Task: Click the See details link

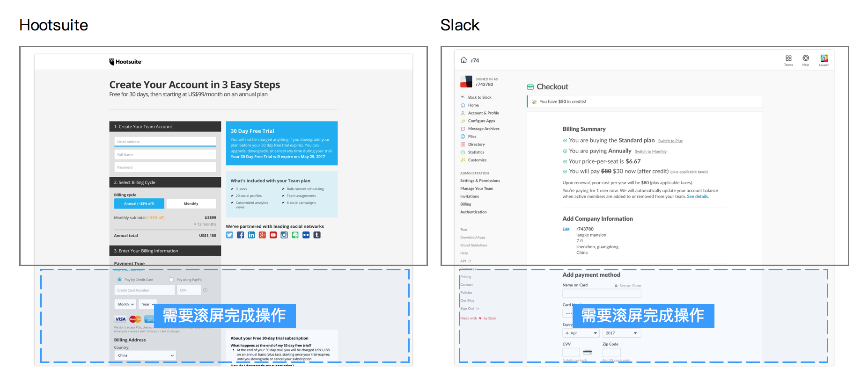Action: [x=698, y=196]
